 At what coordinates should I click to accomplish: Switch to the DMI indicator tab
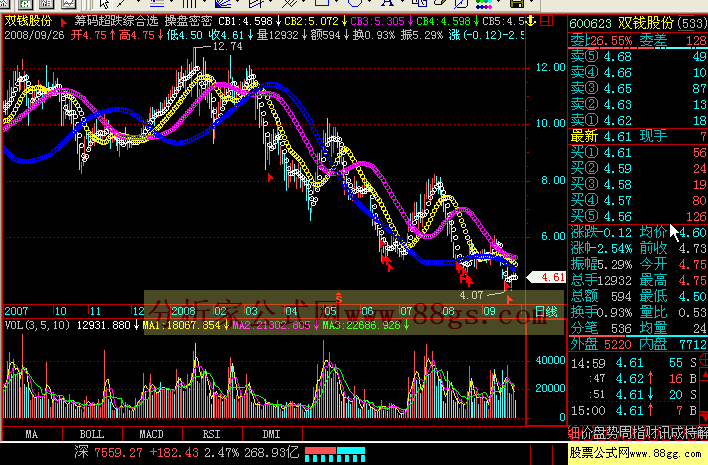271,434
